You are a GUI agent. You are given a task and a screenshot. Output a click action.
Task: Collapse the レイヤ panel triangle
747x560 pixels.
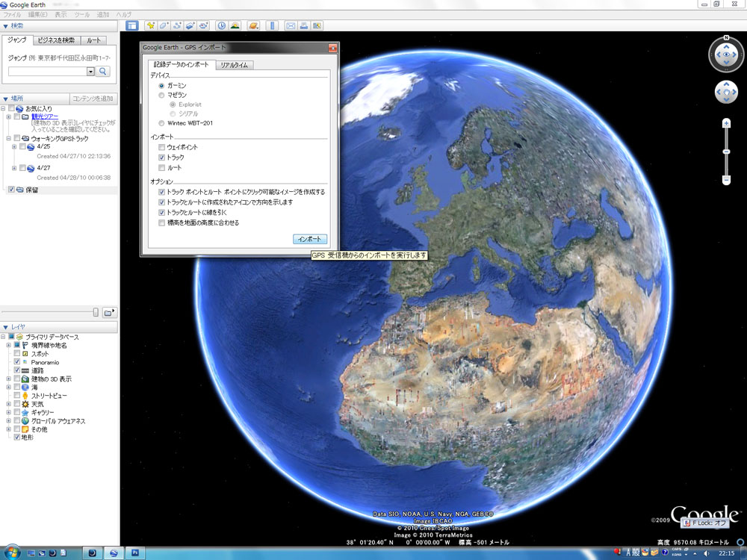coord(5,327)
